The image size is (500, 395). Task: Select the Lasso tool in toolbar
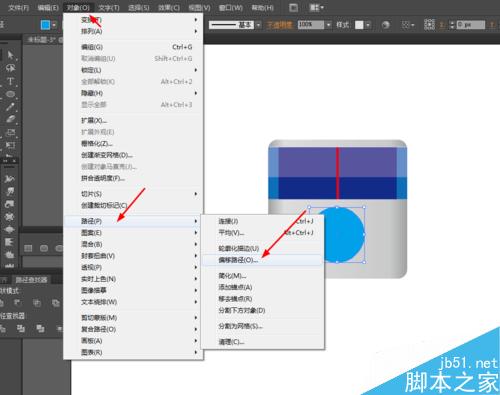[10, 68]
